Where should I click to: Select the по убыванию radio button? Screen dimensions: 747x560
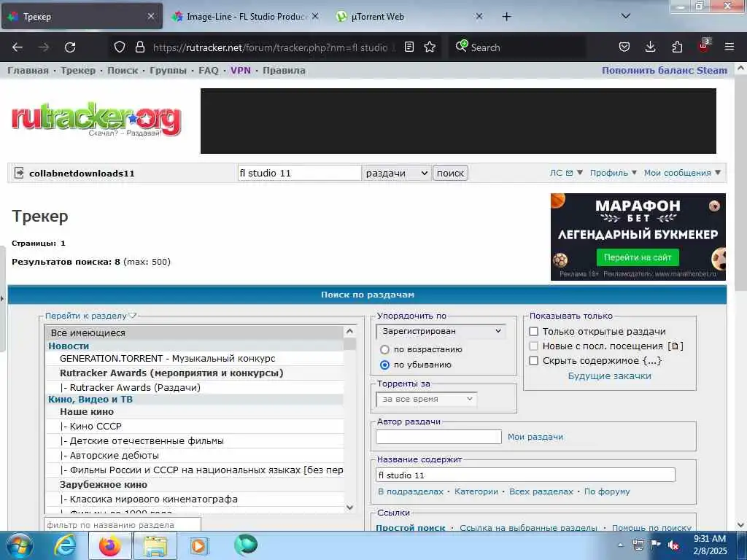click(x=385, y=365)
